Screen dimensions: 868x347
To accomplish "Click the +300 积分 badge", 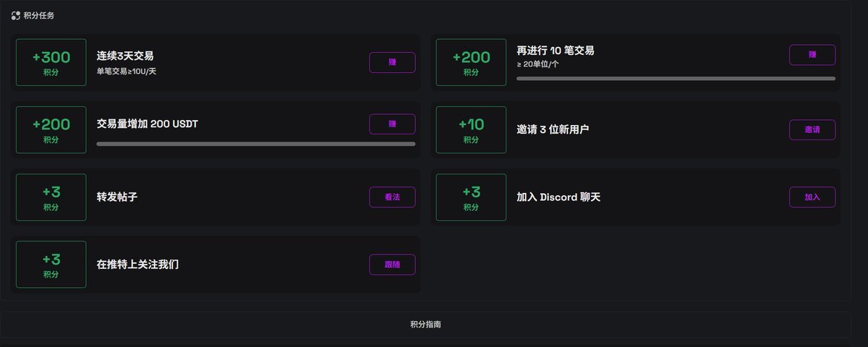I will pos(51,62).
